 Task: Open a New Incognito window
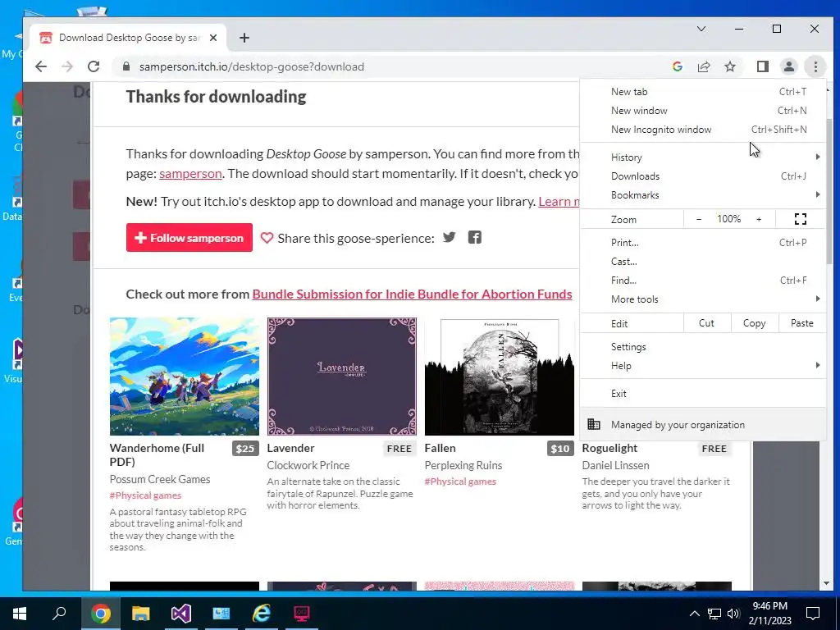click(x=703, y=129)
